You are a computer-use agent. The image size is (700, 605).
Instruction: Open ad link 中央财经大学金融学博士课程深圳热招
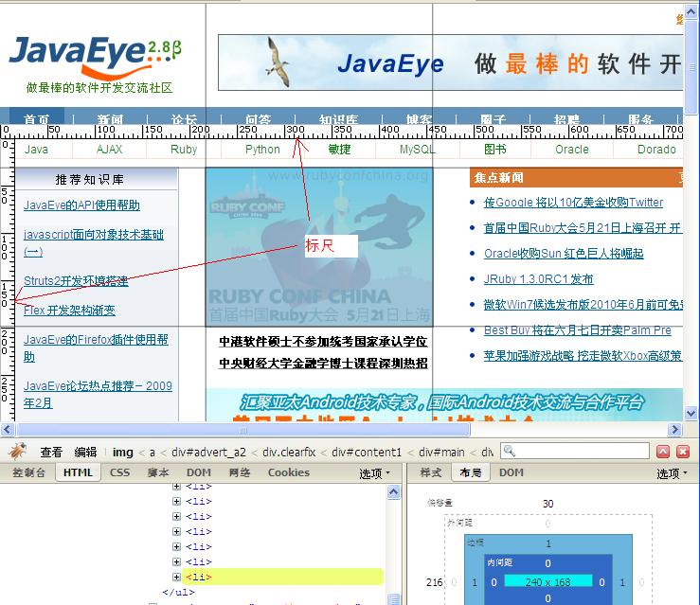click(323, 364)
